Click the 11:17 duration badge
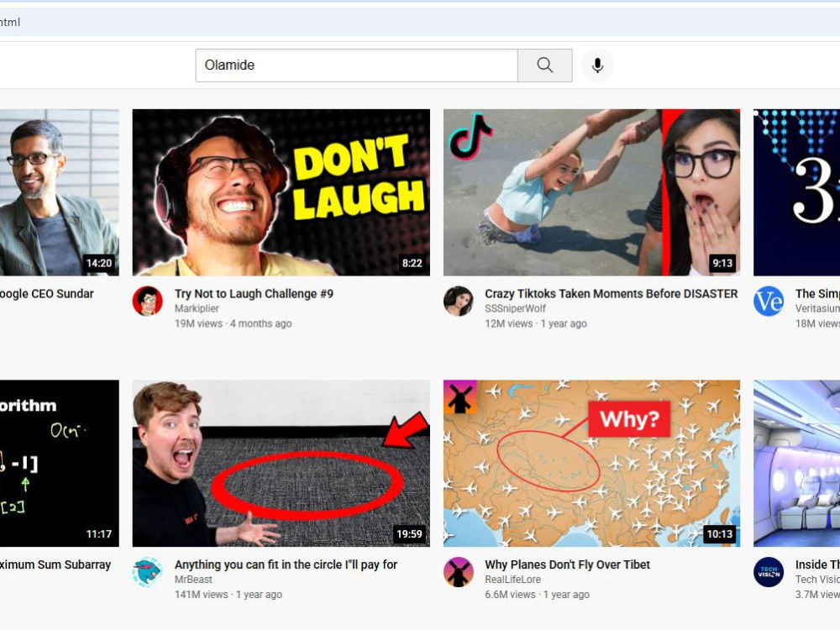The width and height of the screenshot is (840, 630). tap(99, 534)
